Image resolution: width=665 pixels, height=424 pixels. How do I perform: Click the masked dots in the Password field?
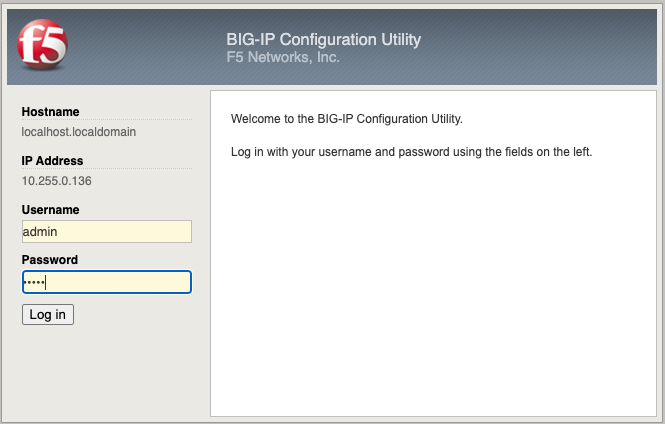click(x=34, y=282)
